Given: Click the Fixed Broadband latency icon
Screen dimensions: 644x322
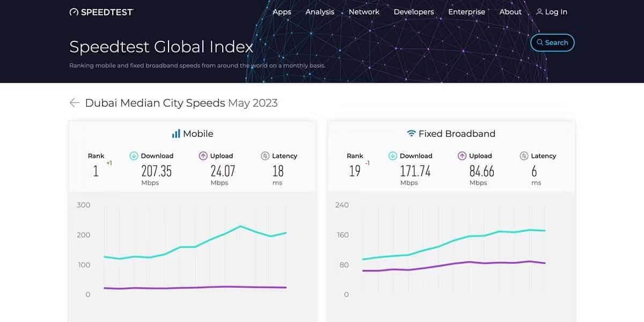Looking at the screenshot, I should [x=524, y=156].
